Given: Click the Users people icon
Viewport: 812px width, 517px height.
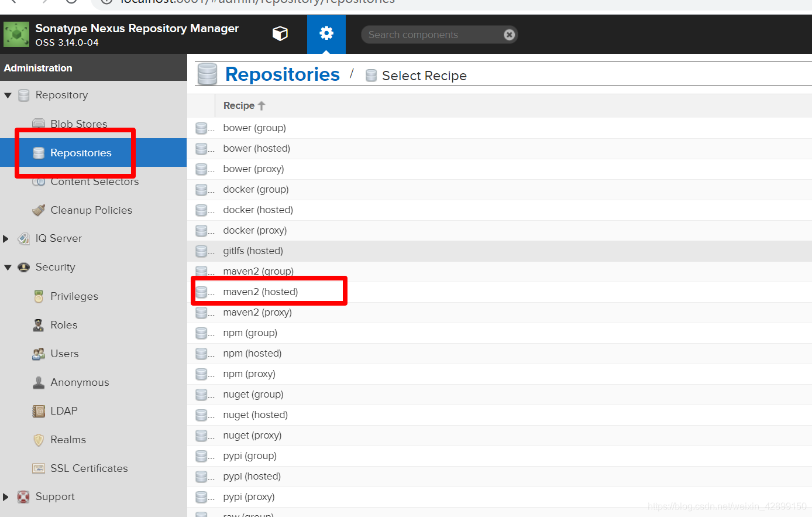Looking at the screenshot, I should (x=39, y=354).
